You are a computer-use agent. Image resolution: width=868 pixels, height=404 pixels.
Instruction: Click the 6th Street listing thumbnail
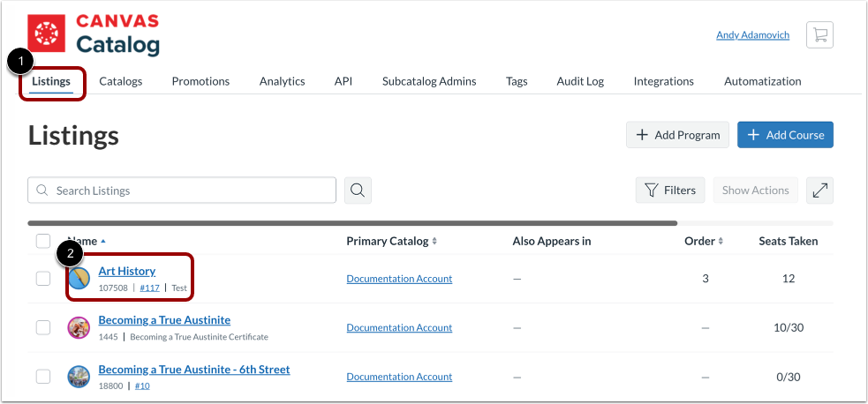79,377
